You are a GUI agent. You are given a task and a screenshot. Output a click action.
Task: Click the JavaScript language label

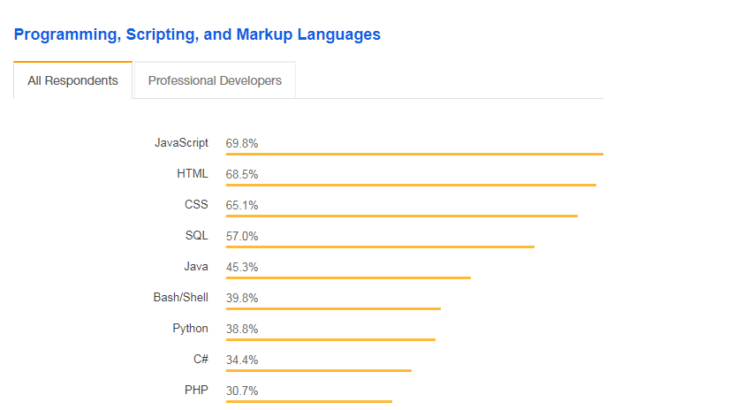click(x=181, y=143)
